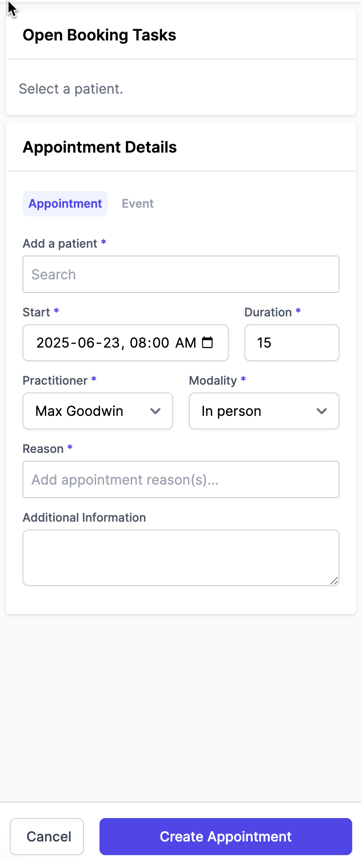This screenshot has height=859, width=361.
Task: Select the Appointment tab
Action: 65,204
